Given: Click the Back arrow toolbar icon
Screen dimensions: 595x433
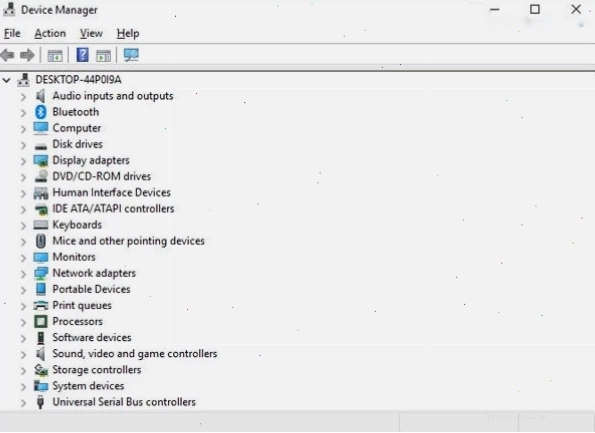Looking at the screenshot, I should point(8,55).
